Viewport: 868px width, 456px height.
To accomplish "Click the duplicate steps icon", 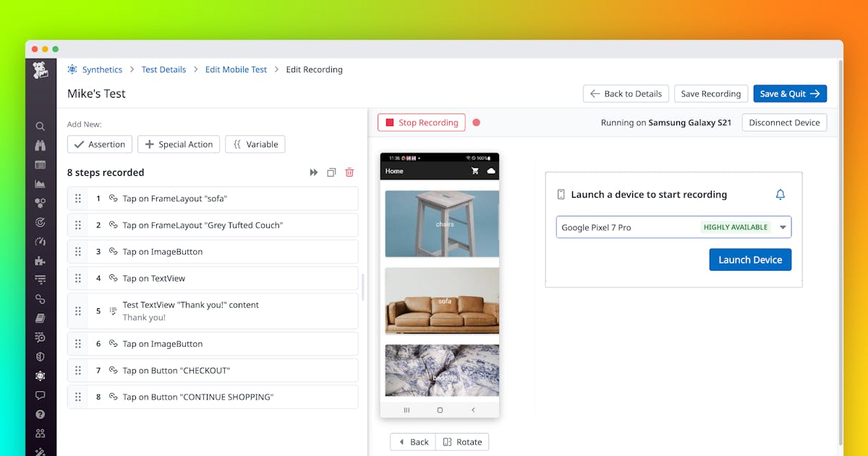I will click(x=331, y=172).
